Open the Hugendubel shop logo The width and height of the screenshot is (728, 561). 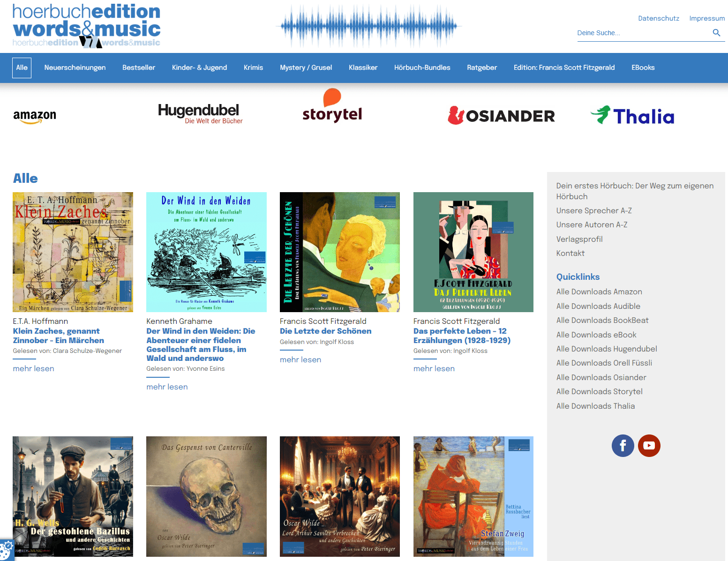(200, 114)
